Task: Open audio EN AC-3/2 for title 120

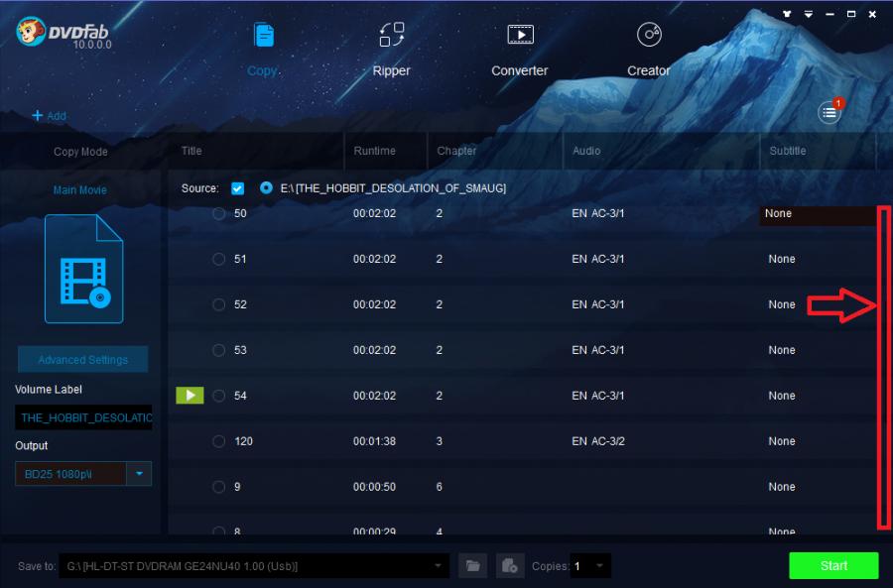Action: click(598, 441)
